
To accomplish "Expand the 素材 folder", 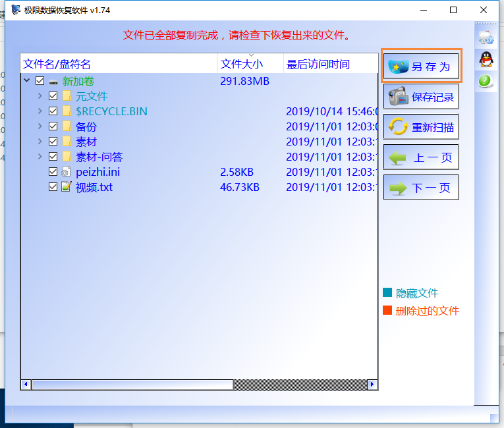I will click(x=40, y=141).
